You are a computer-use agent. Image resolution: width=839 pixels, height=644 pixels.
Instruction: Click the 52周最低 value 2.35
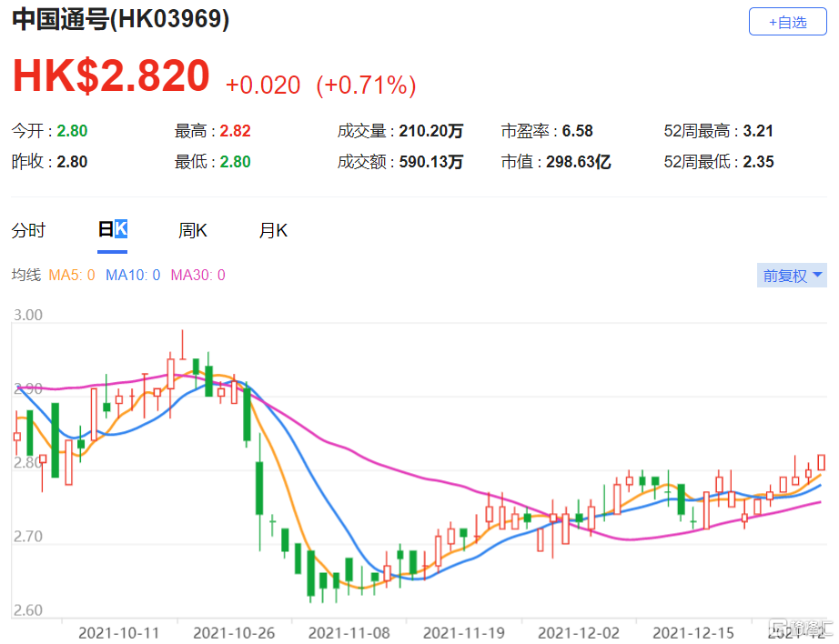[758, 162]
